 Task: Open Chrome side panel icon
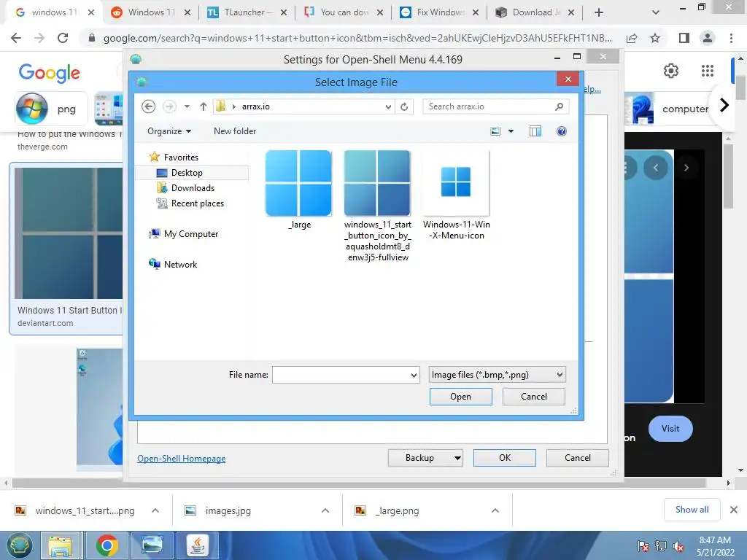(x=684, y=38)
